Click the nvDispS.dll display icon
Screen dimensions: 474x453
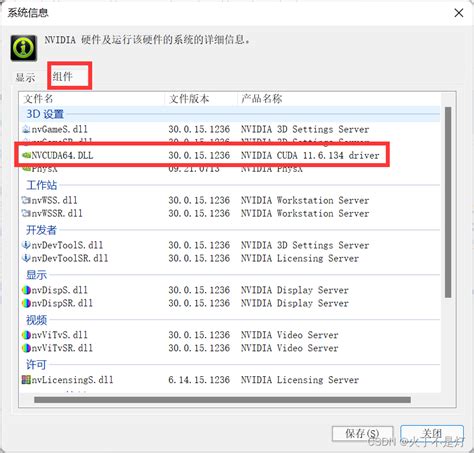coord(26,290)
